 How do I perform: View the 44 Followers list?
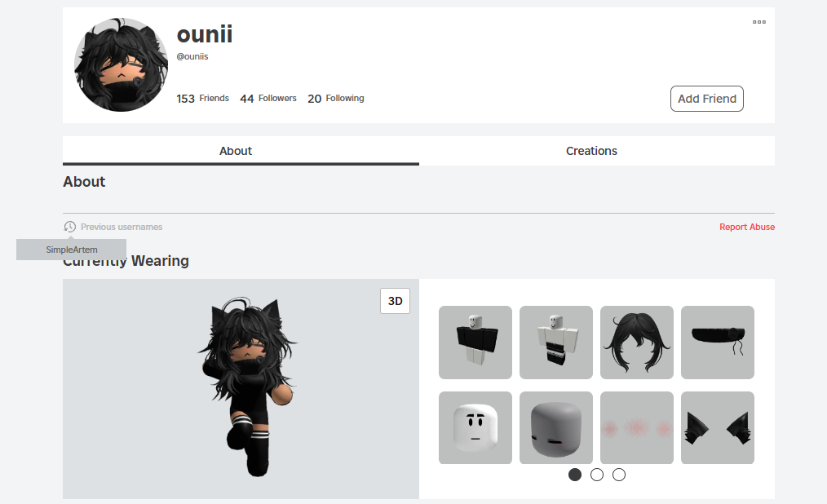[268, 99]
